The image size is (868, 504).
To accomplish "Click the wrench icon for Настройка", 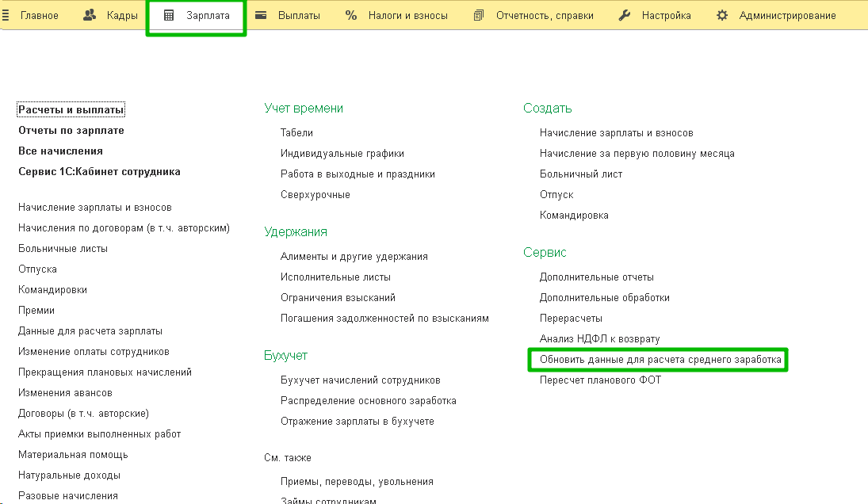I will tap(625, 15).
